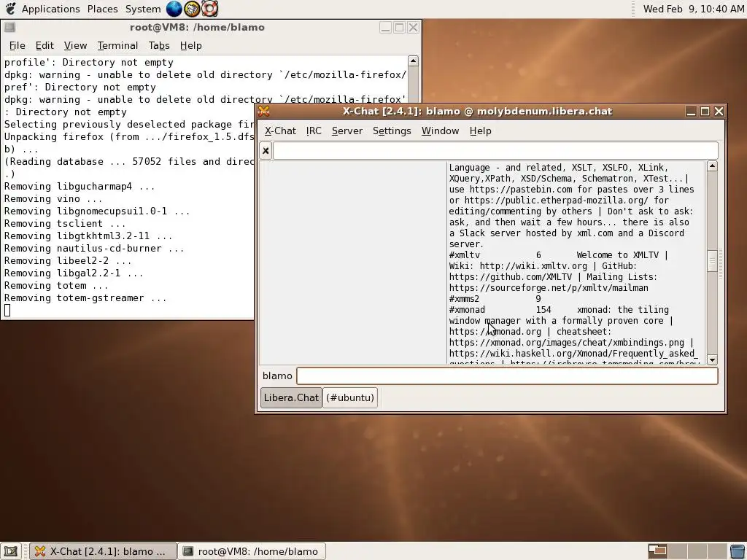
Task: Open Tabs menu in terminal window
Action: (158, 45)
